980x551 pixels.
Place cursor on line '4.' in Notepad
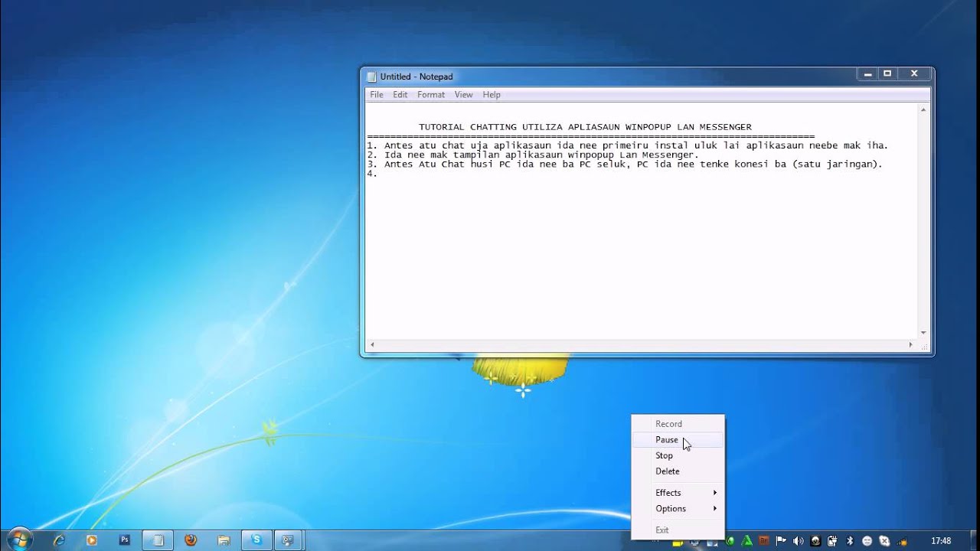372,174
